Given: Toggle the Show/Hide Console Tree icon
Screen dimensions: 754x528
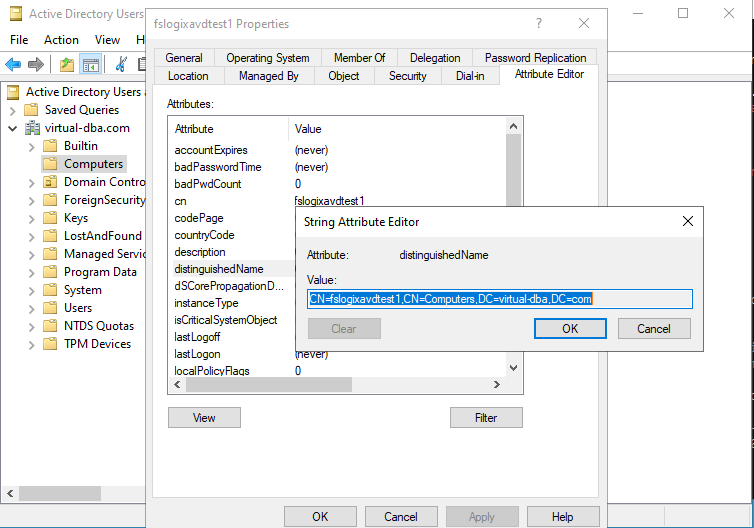Looking at the screenshot, I should click(91, 65).
